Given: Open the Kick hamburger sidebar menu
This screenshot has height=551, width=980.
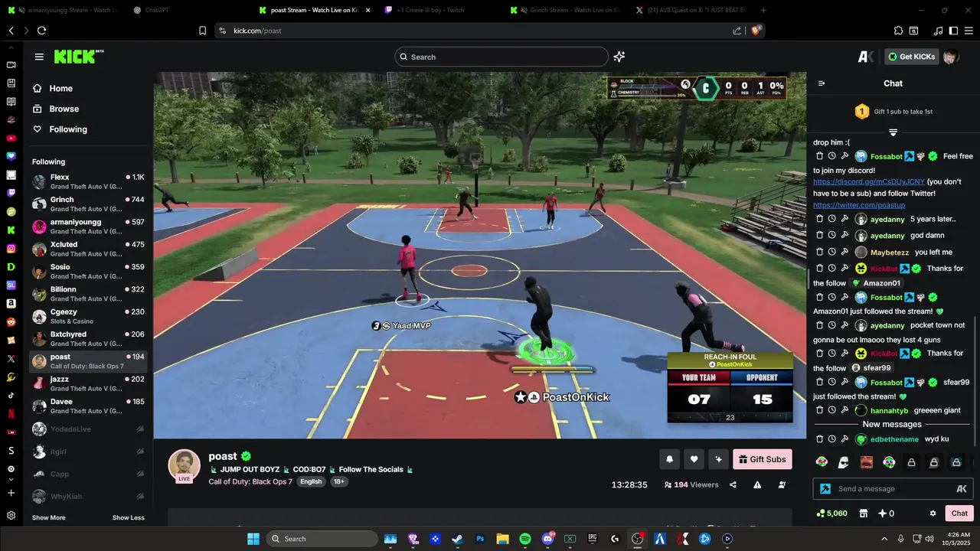Looking at the screenshot, I should [39, 57].
